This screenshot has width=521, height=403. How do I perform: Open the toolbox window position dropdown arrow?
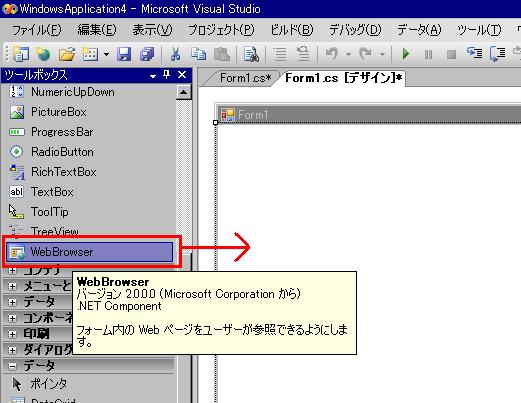pos(153,76)
